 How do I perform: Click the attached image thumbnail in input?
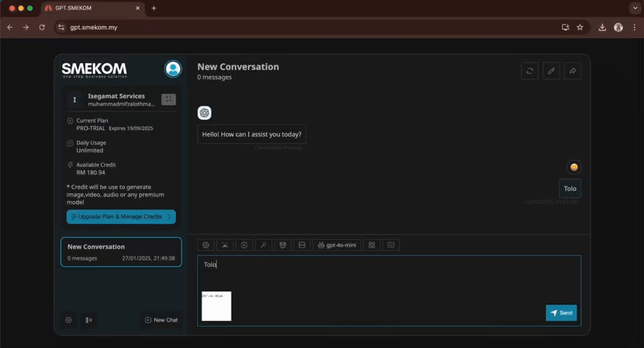pyautogui.click(x=216, y=306)
